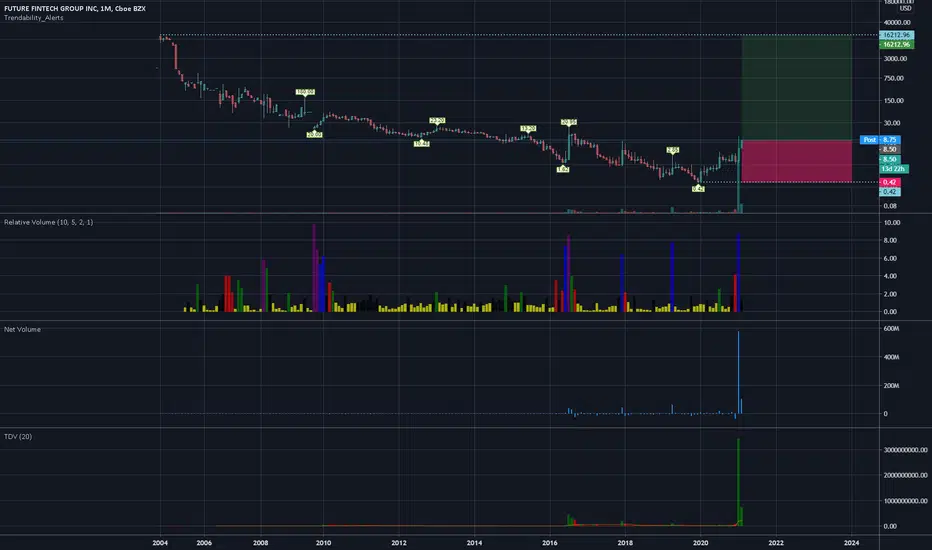
Task: Click the 8.00 tick on Relative Volume axis
Action: tap(890, 240)
